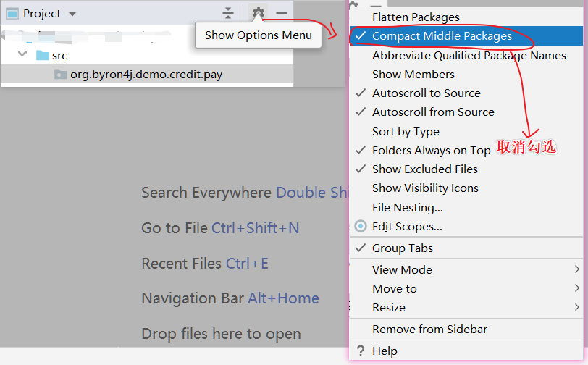Enable Flatten Packages option
588x365 pixels.
(466, 17)
